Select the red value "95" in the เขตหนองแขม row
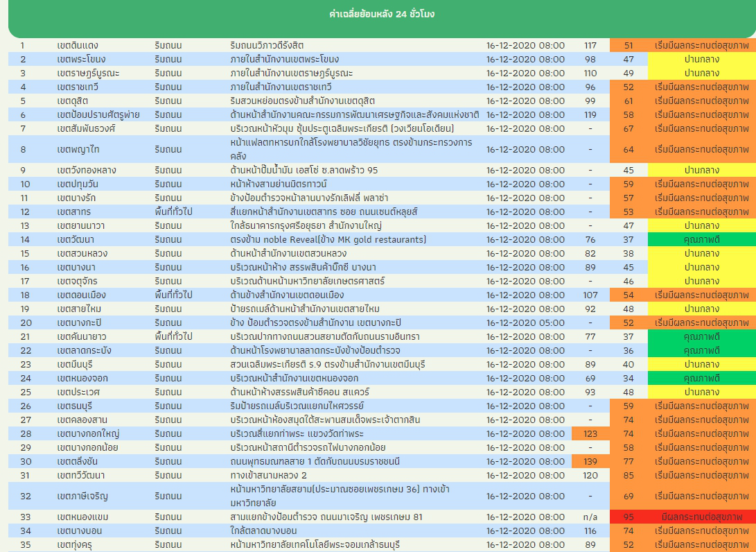 628,517
